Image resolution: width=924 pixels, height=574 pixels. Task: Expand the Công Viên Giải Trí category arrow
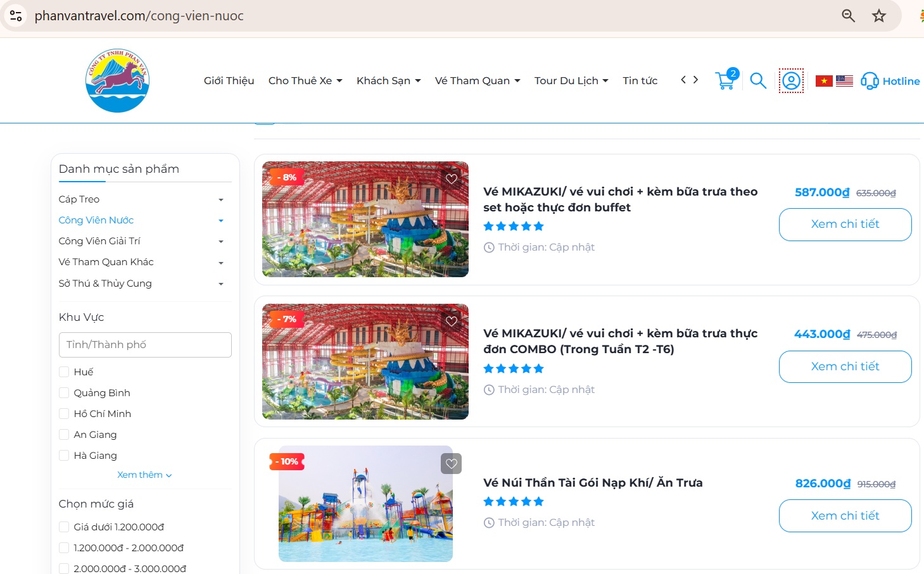221,242
